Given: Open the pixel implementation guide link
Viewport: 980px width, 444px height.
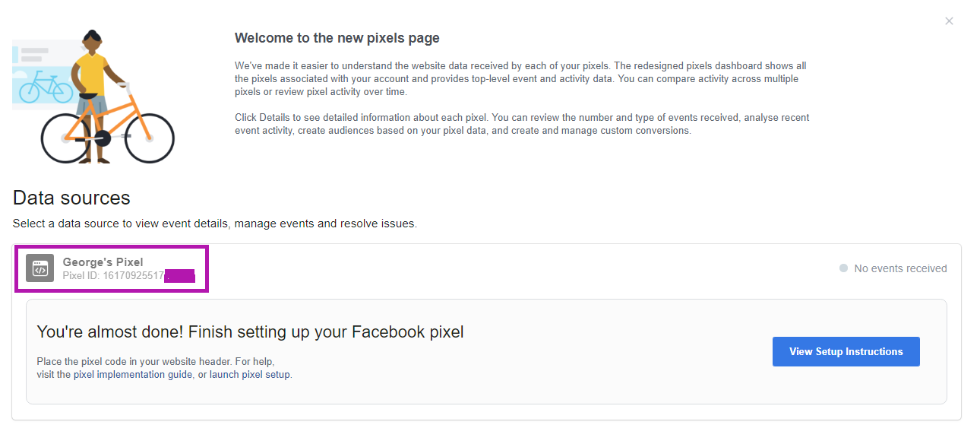Looking at the screenshot, I should pyautogui.click(x=133, y=375).
